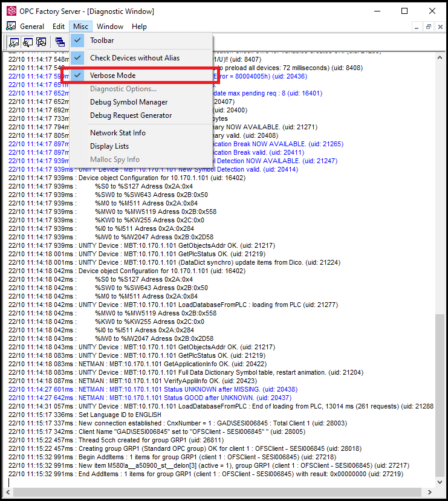448x501 pixels.
Task: Click log line '%KW0 to %KW255' at 11:14:17 939ms
Action: click(106, 220)
